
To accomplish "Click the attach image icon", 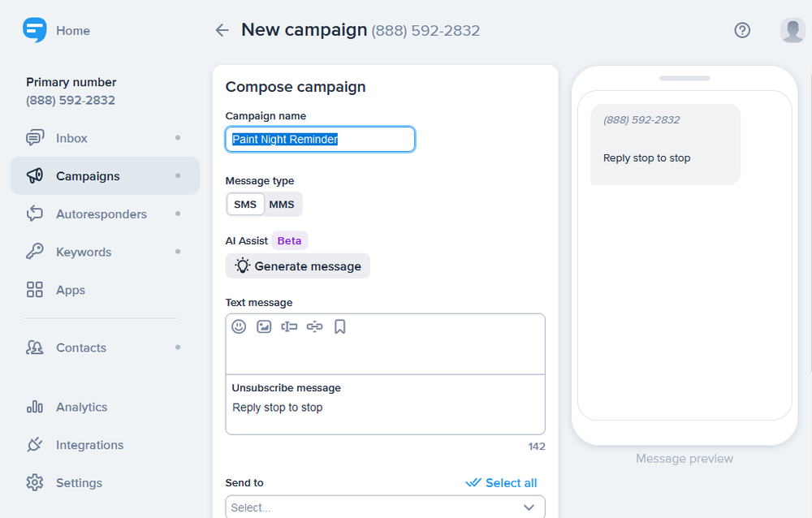I will pos(264,326).
